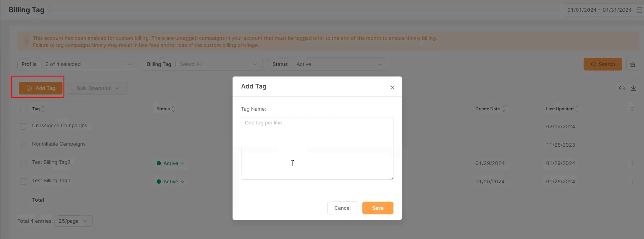Click the icon button beside Search

click(x=632, y=64)
